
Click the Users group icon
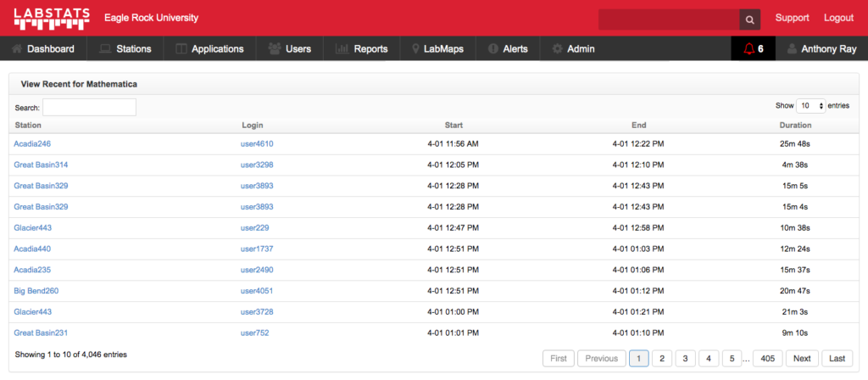[x=275, y=48]
